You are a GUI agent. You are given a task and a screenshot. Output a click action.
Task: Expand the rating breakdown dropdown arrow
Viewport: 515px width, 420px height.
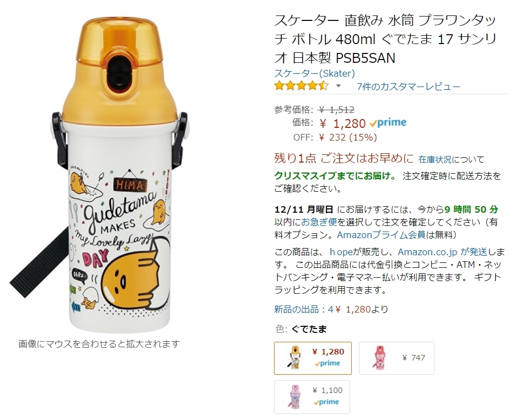click(339, 87)
